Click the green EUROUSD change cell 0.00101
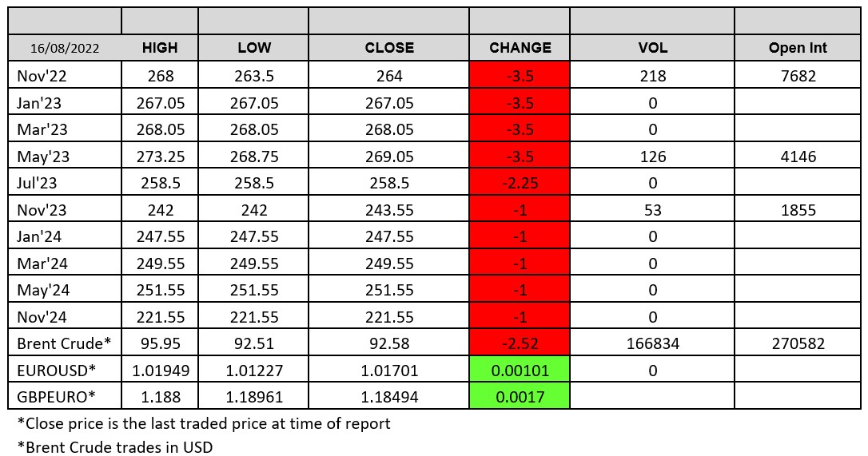 [520, 371]
